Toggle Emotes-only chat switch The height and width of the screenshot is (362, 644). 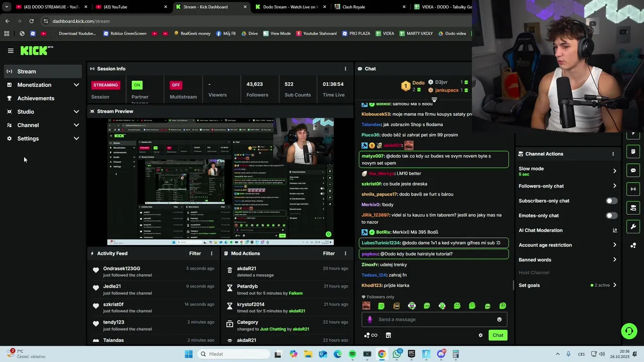611,216
